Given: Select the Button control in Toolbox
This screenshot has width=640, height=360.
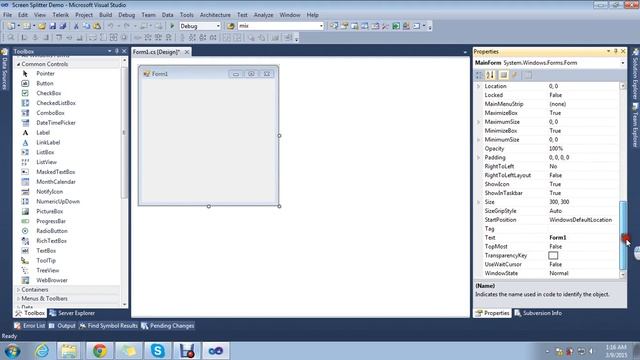Looking at the screenshot, I should (44, 83).
